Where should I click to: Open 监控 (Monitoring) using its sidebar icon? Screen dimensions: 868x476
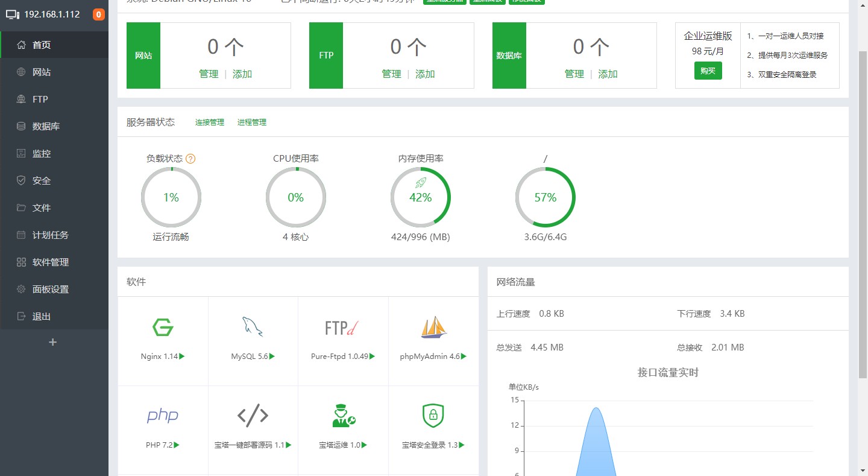[x=20, y=153]
